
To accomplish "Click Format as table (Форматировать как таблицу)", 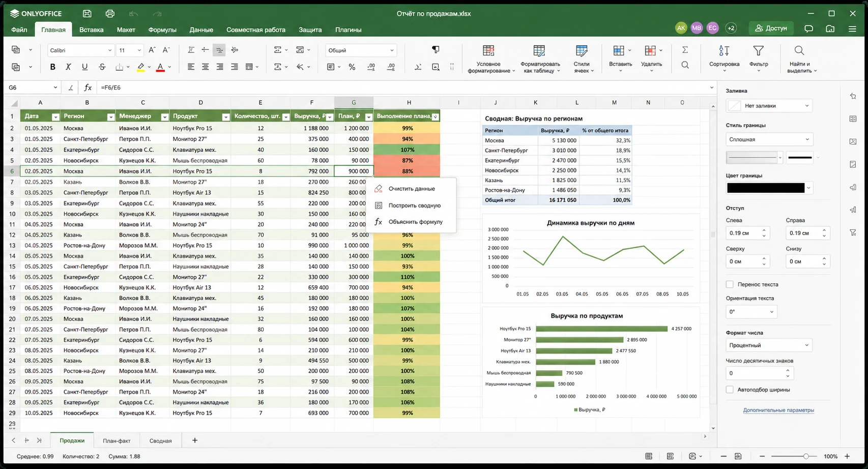I will [540, 58].
